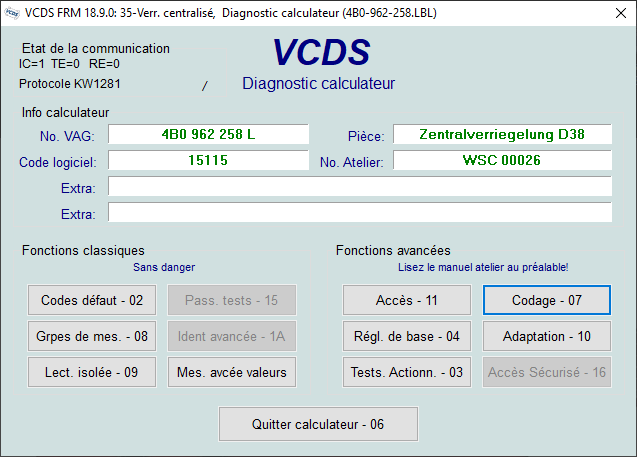Click the communication activity slash indicator
The height and width of the screenshot is (457, 637).
(205, 86)
